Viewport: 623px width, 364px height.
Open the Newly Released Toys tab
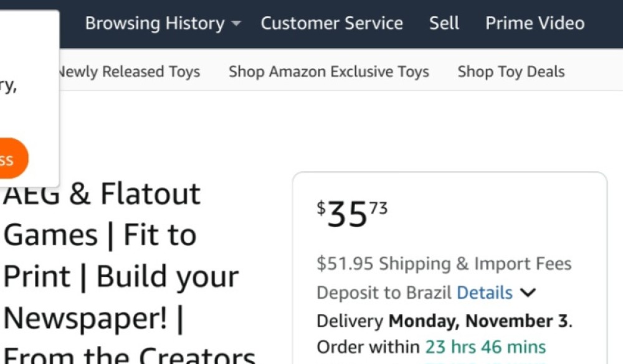[128, 72]
